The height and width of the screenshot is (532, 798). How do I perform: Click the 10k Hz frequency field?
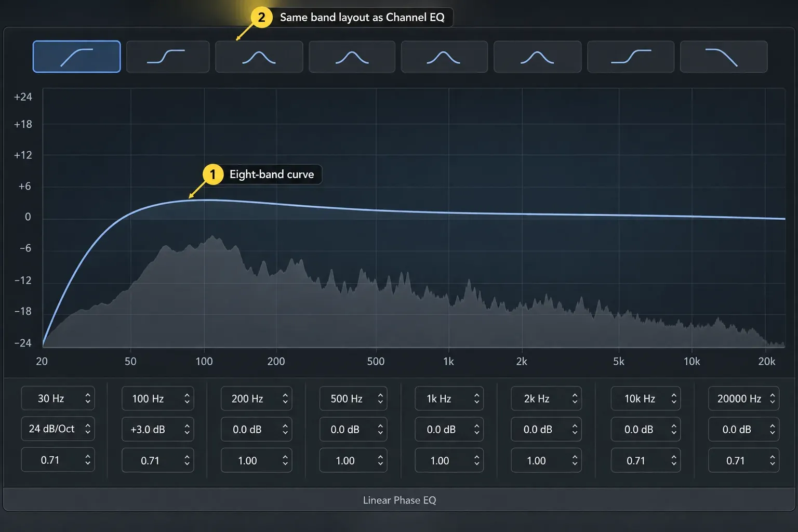click(646, 398)
